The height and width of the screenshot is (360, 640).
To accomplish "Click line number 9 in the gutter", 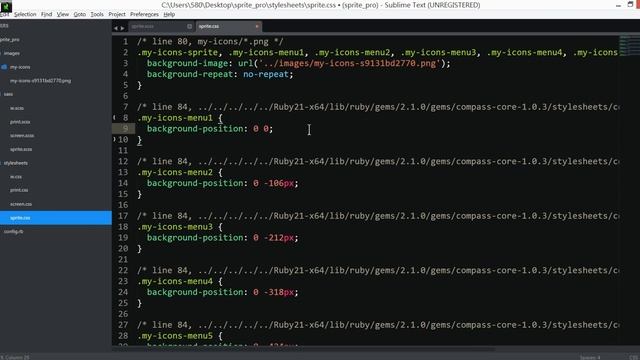I will click(x=125, y=129).
